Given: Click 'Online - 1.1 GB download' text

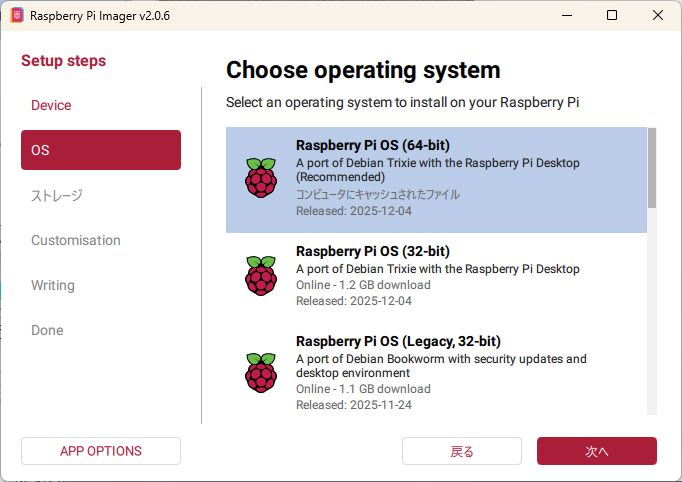Looking at the screenshot, I should (x=363, y=389).
